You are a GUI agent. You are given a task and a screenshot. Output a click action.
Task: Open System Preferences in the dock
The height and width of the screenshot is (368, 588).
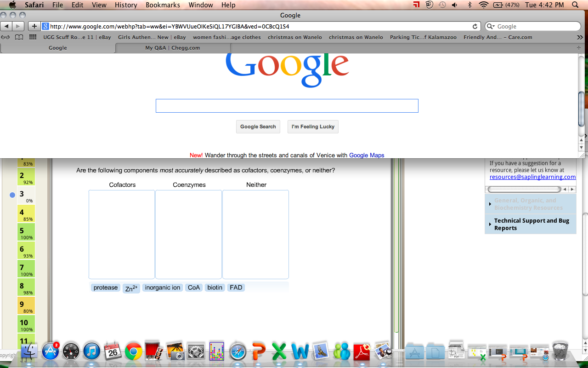point(196,352)
